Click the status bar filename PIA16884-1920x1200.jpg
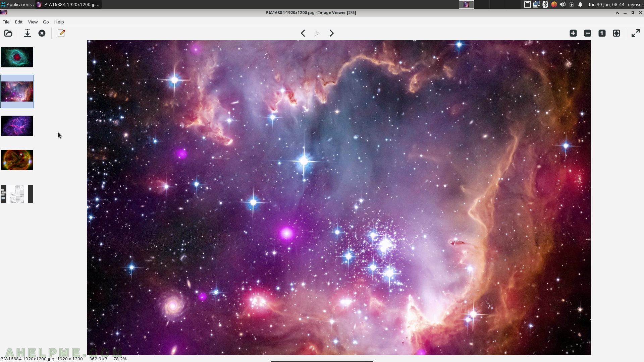The height and width of the screenshot is (362, 644). coord(28,359)
